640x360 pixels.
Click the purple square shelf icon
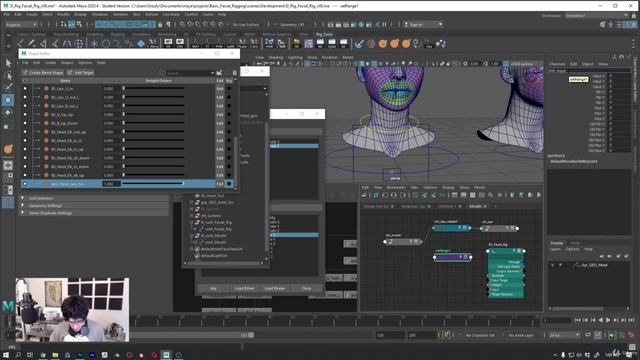pos(309,43)
